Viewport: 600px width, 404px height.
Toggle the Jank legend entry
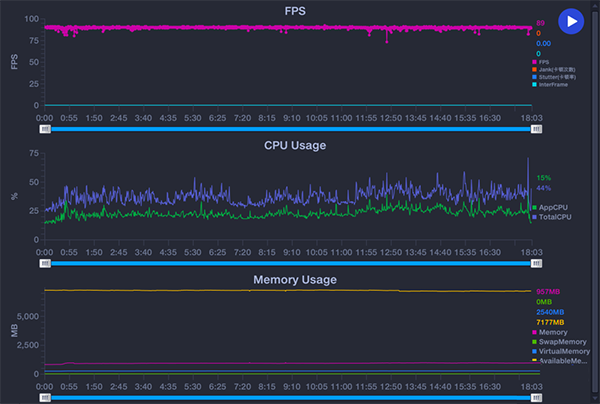(534, 69)
